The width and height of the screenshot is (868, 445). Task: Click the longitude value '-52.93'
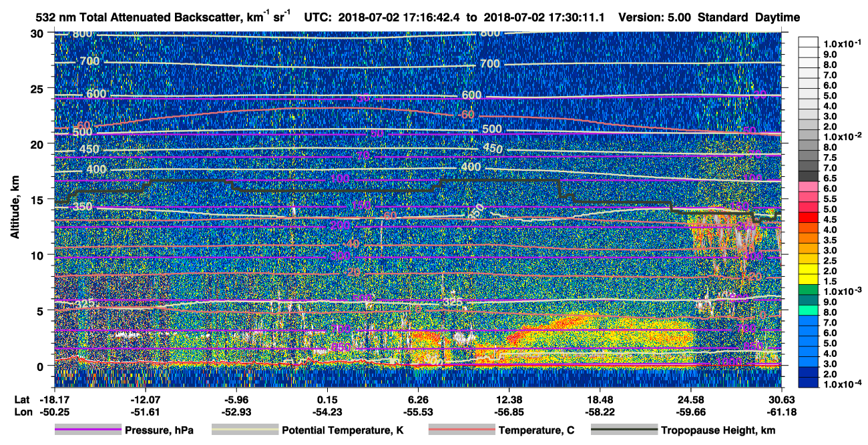(x=236, y=412)
